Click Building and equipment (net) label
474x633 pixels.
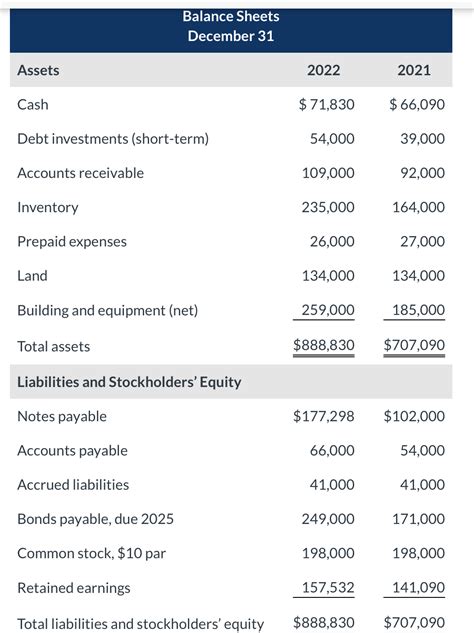pos(108,310)
